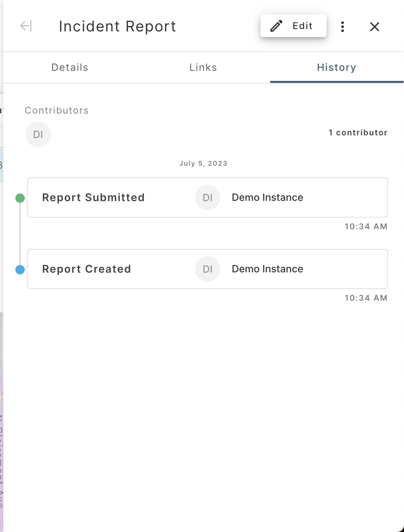Click Demo Instance name in Report Created
The height and width of the screenshot is (532, 404).
267,269
